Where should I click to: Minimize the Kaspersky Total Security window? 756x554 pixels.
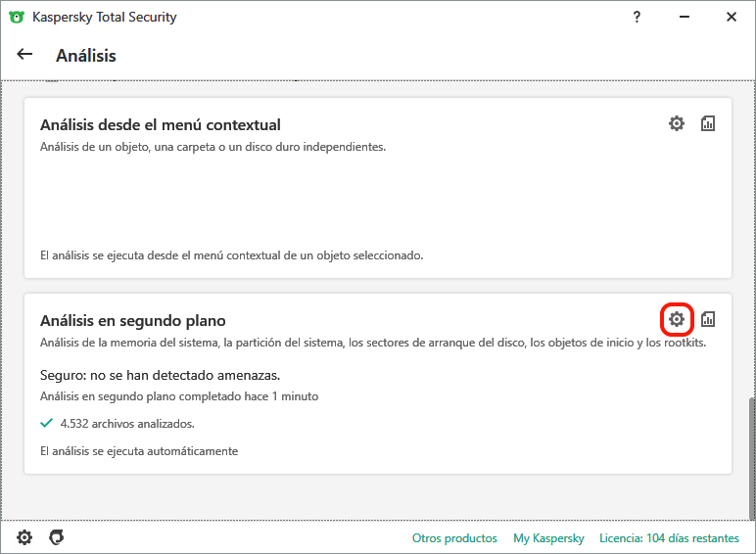(x=685, y=17)
